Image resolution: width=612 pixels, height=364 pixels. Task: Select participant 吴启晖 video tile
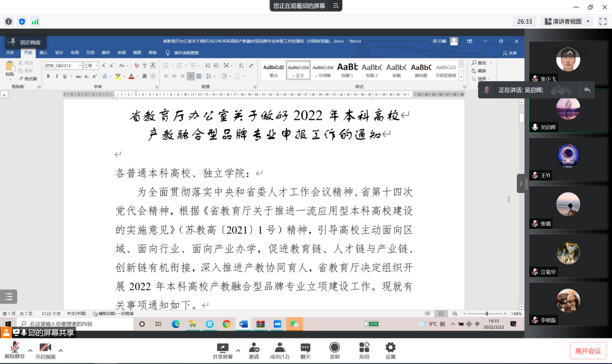(568, 111)
